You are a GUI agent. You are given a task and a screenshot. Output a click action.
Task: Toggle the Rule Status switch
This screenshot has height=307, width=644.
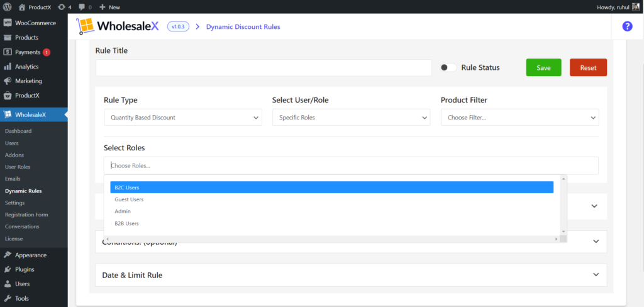[448, 67]
